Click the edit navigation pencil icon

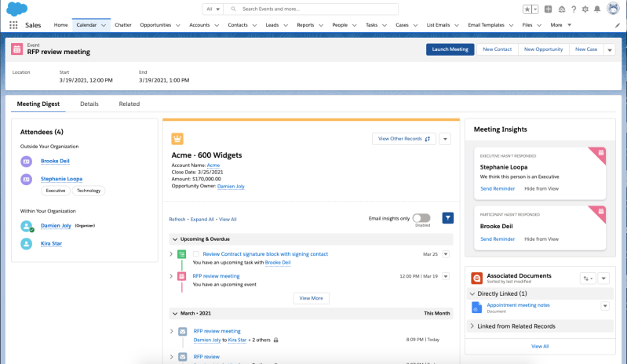coord(618,25)
